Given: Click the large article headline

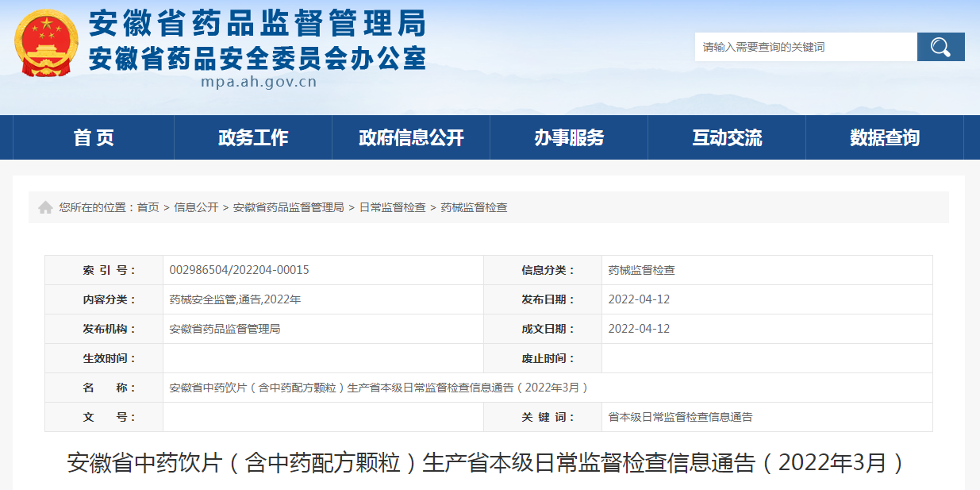Looking at the screenshot, I should [x=488, y=462].
